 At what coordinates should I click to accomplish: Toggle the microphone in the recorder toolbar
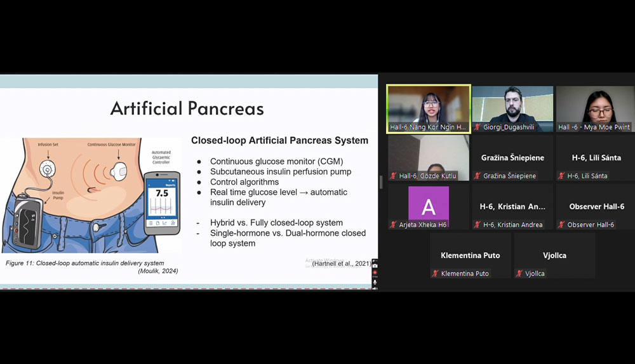pos(375,282)
